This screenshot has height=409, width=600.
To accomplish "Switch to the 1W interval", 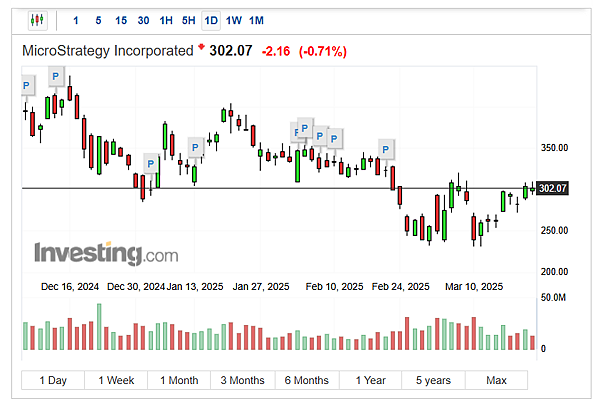I will coord(233,20).
